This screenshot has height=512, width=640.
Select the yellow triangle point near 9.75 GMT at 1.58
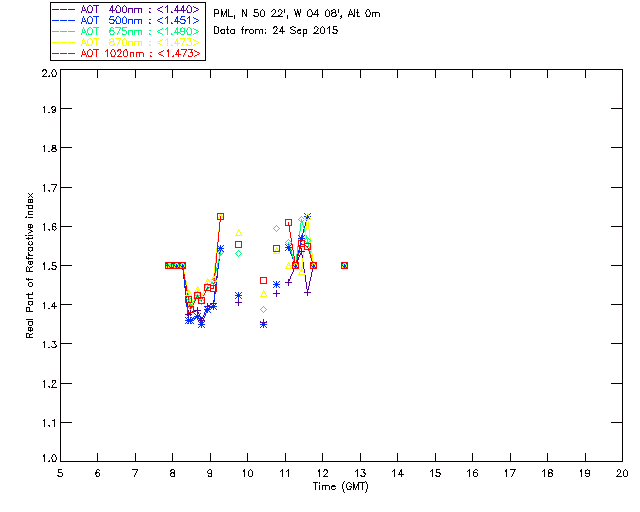point(239,233)
